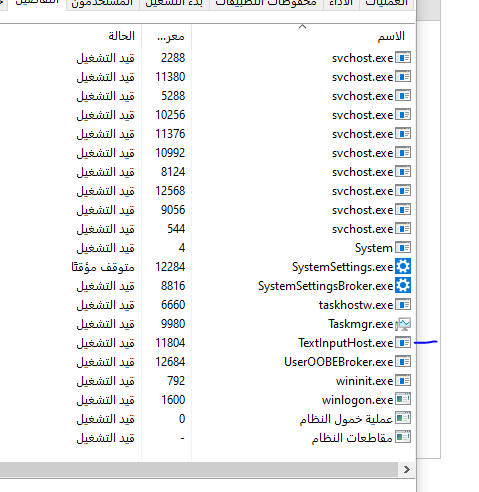
Task: Select the عملية خمول النظام row name
Action: pyautogui.click(x=346, y=419)
